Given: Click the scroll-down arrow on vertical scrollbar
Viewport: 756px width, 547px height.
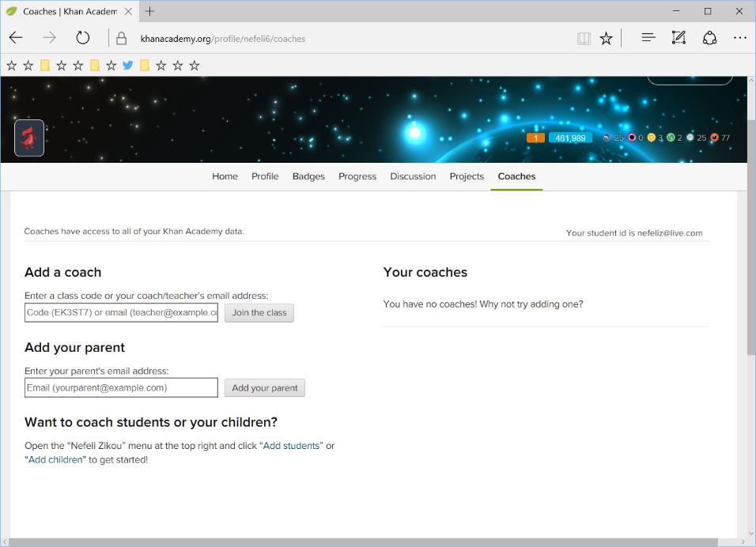Looking at the screenshot, I should (751, 534).
